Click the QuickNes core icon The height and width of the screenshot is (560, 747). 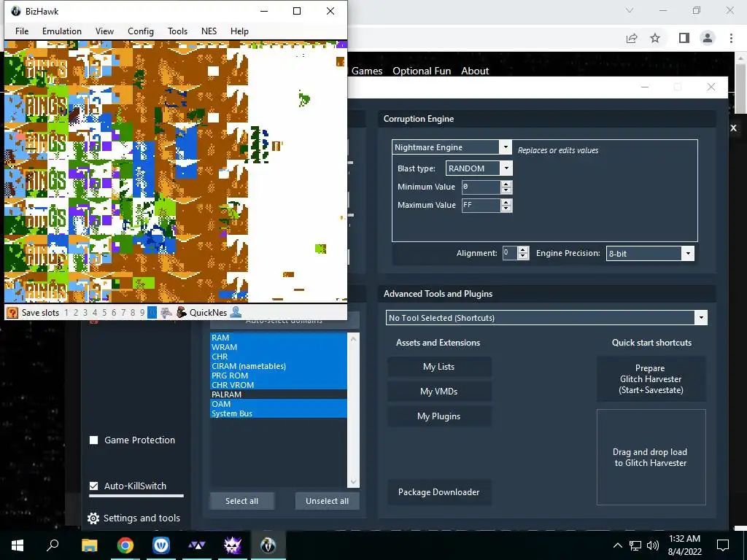point(182,312)
